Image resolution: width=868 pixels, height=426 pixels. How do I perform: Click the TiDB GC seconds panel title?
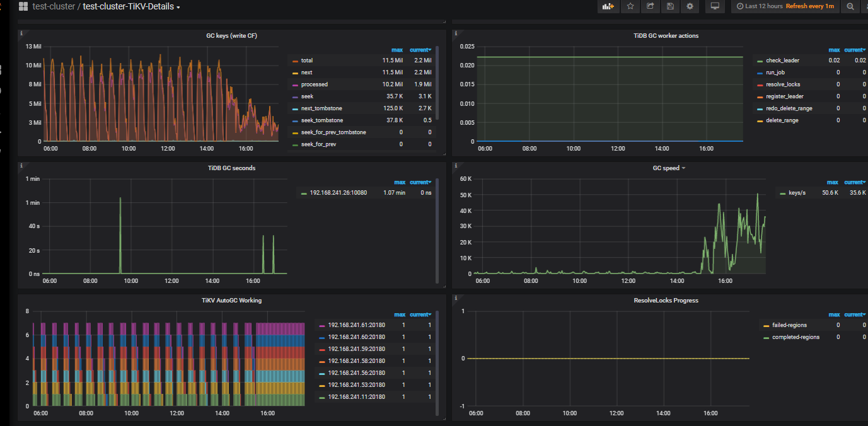coord(231,168)
